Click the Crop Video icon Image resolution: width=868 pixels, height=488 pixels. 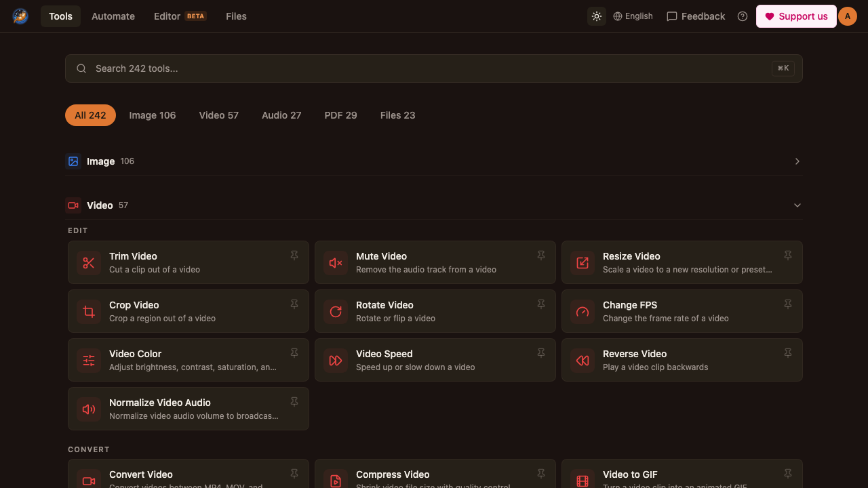(x=89, y=311)
